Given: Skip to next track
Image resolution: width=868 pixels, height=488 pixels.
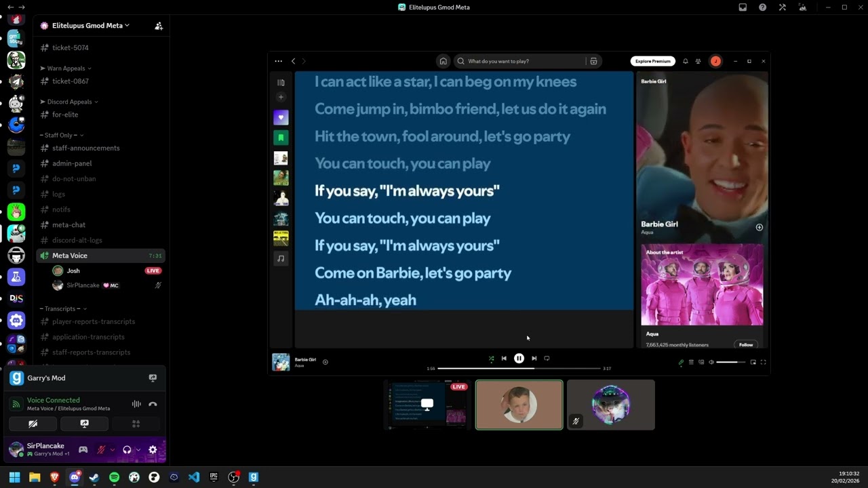Looking at the screenshot, I should click(x=534, y=359).
